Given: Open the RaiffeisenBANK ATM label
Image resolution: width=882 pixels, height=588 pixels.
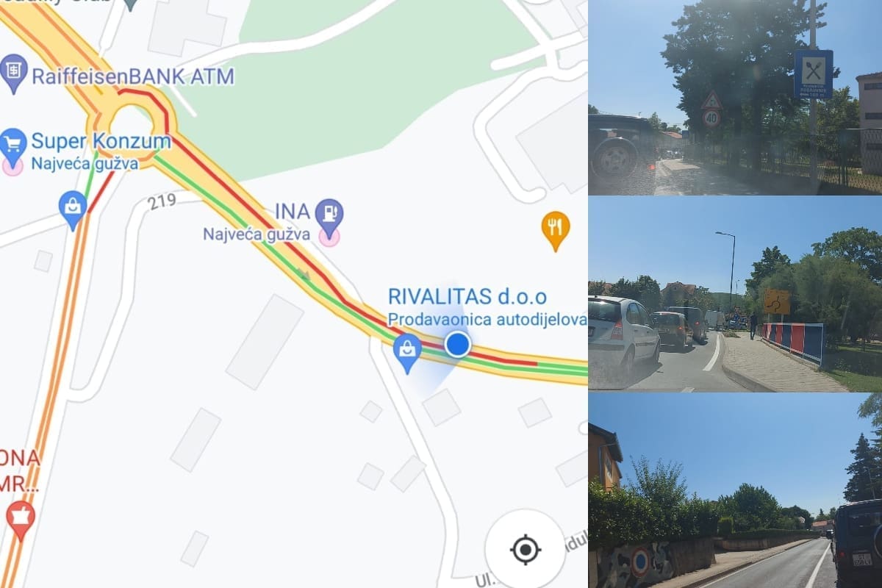Looking at the screenshot, I should (132, 76).
